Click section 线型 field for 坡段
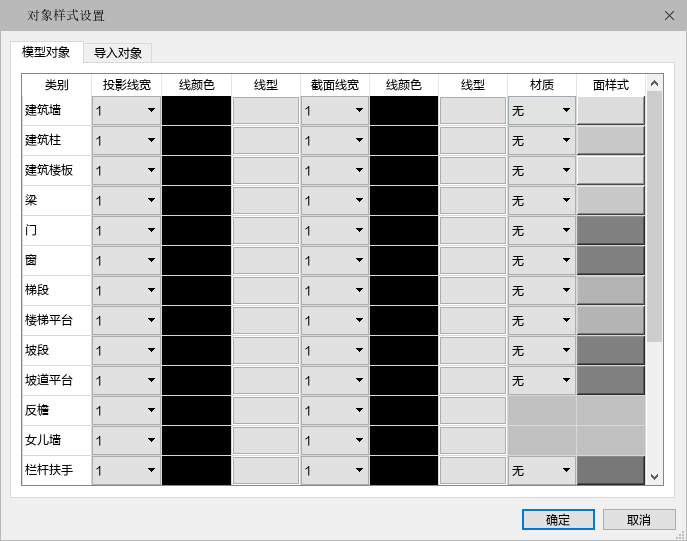The image size is (687, 541). pos(472,350)
